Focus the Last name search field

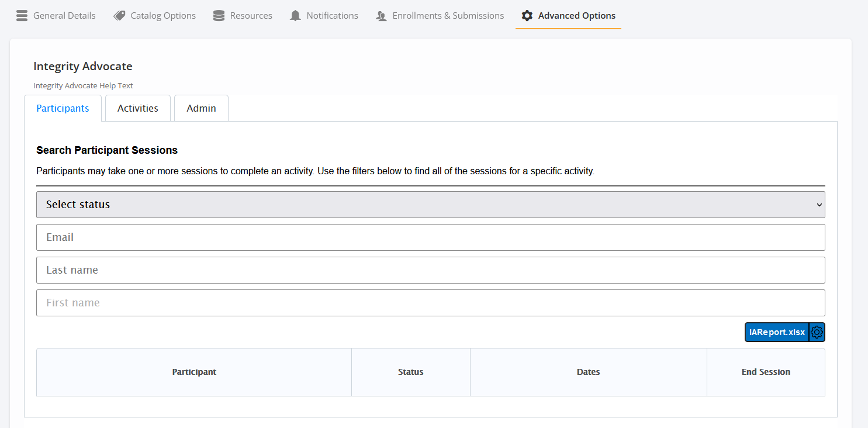click(431, 270)
